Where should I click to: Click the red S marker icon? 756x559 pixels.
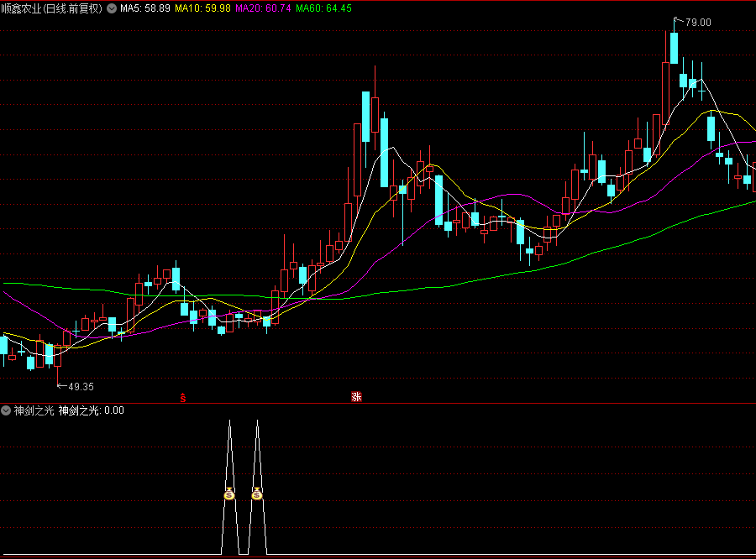tap(183, 398)
